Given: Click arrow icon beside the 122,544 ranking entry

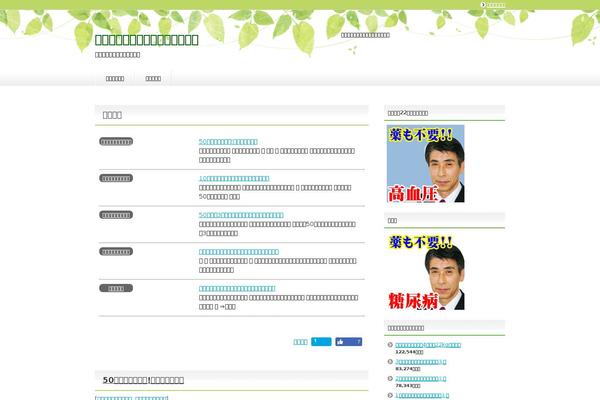Looking at the screenshot, I should (390, 345).
